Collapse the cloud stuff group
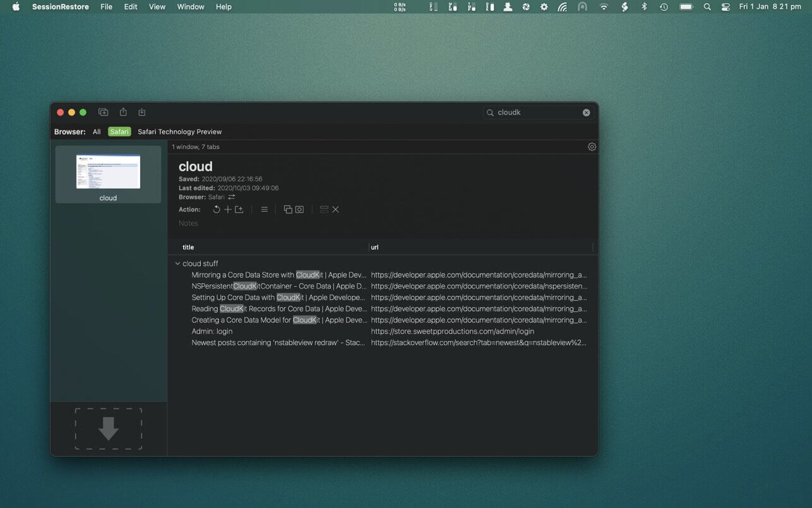812x508 pixels. click(177, 263)
